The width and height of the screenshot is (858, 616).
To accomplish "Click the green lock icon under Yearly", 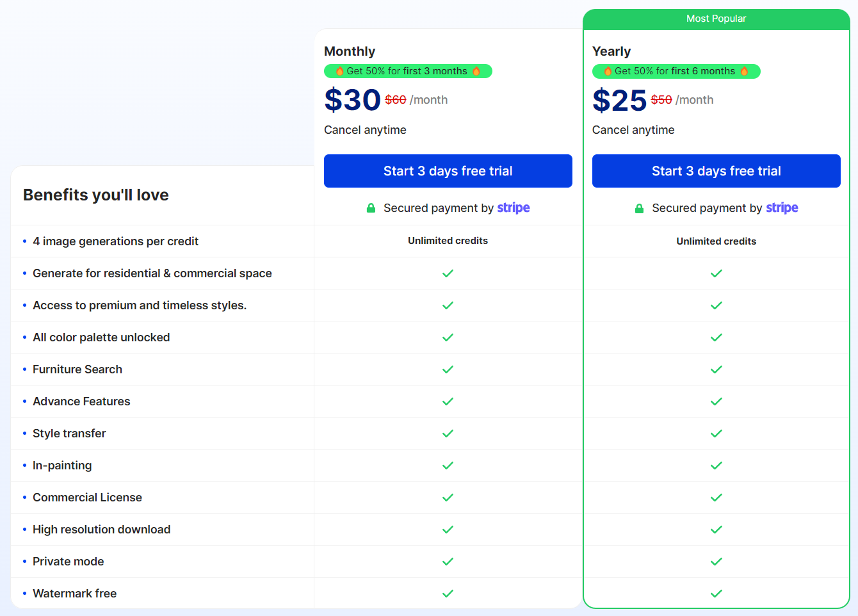I will (x=639, y=208).
